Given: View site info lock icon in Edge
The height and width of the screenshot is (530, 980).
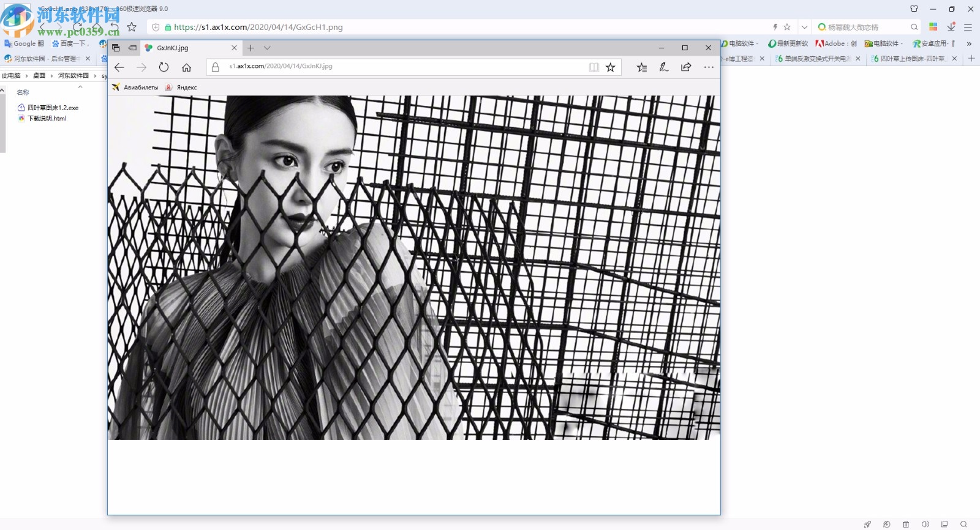Looking at the screenshot, I should tap(215, 67).
